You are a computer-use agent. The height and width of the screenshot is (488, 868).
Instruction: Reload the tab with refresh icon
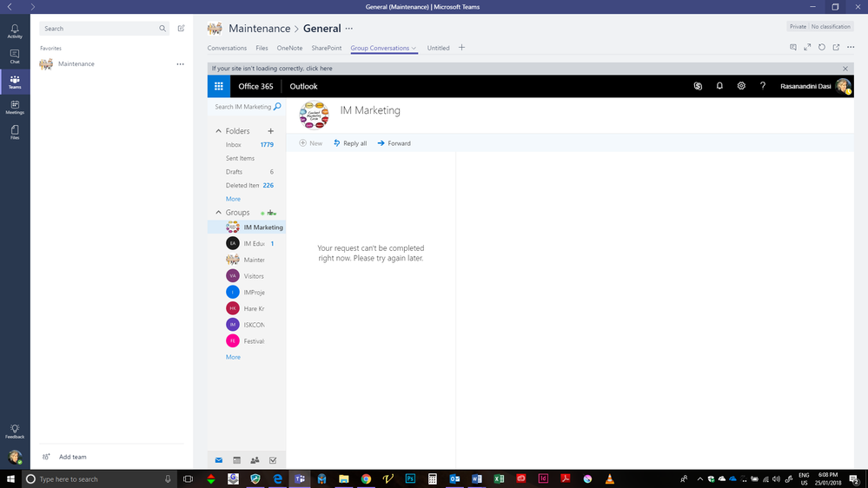pos(821,48)
